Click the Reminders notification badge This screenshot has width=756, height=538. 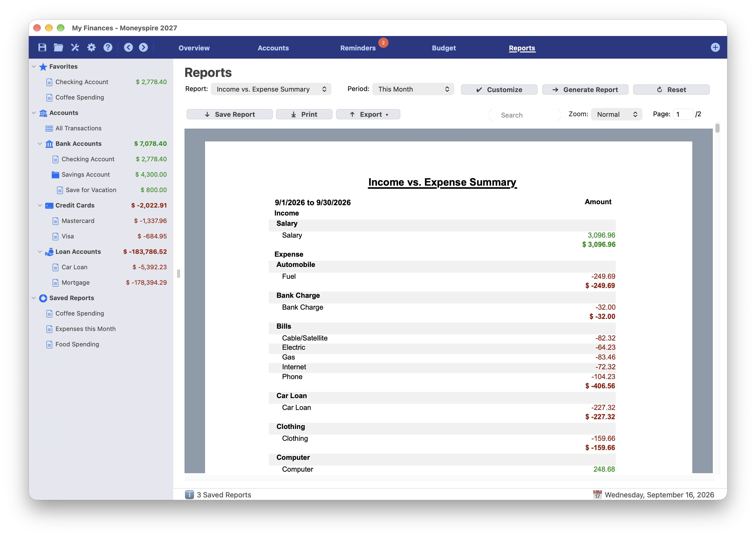click(x=383, y=43)
